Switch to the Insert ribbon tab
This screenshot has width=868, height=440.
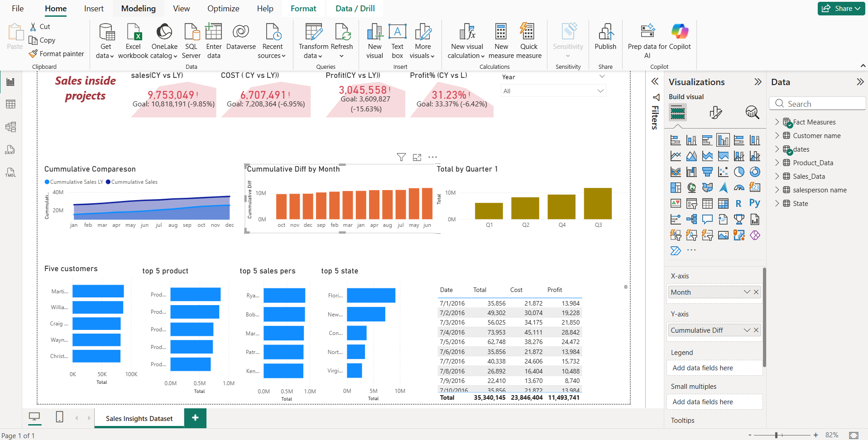pos(93,8)
